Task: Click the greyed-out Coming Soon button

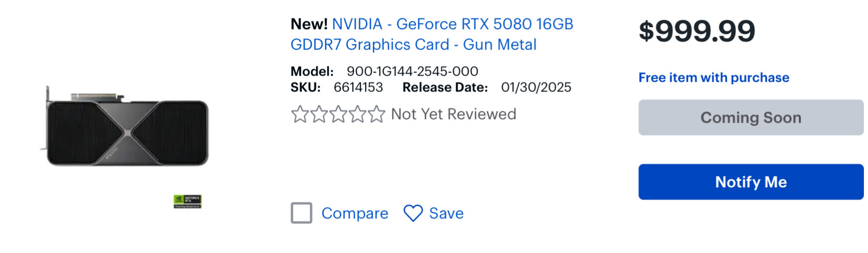Action: point(751,118)
